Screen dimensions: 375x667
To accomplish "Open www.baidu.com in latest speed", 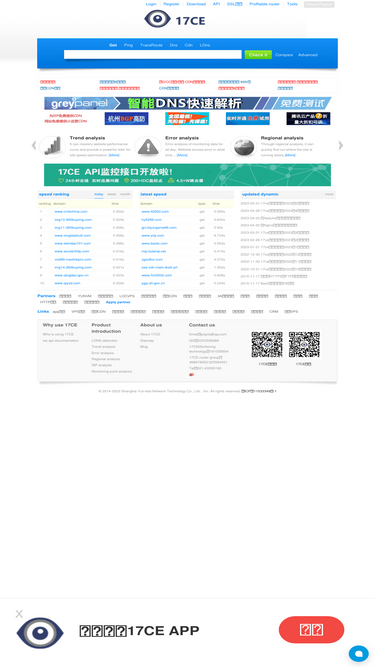I will click(155, 243).
